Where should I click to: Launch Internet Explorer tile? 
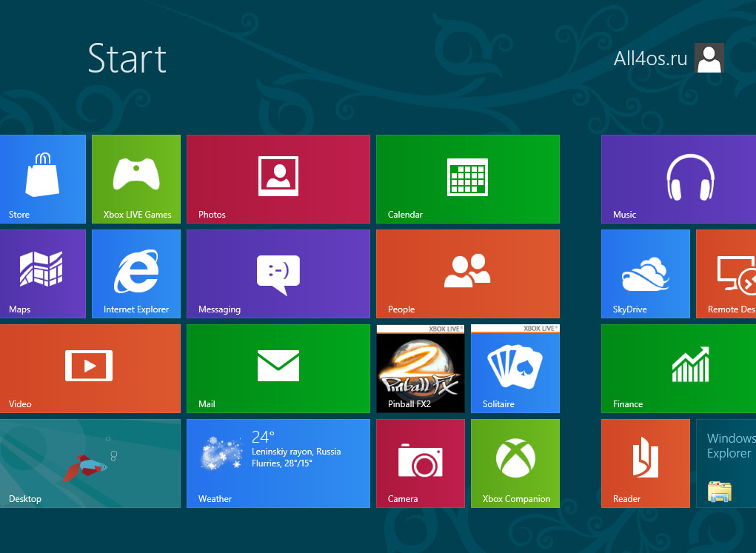pos(136,274)
